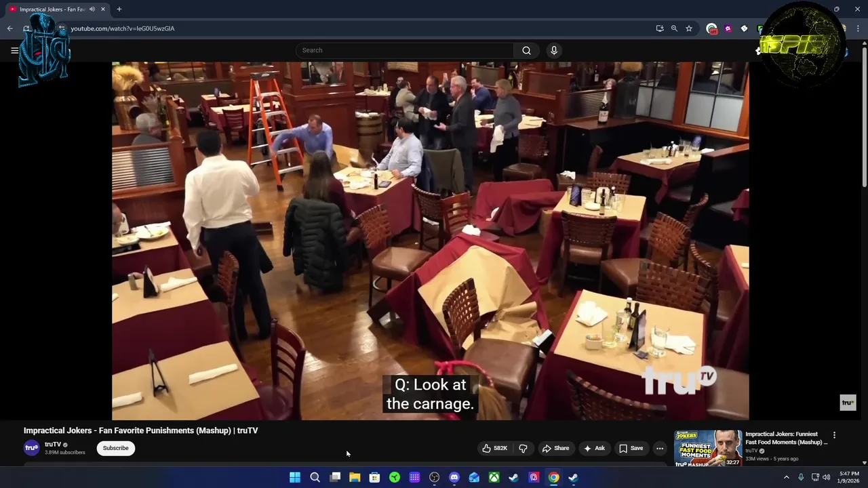Open OBS Studio from the taskbar
Screen dimensions: 868x488
tap(434, 477)
